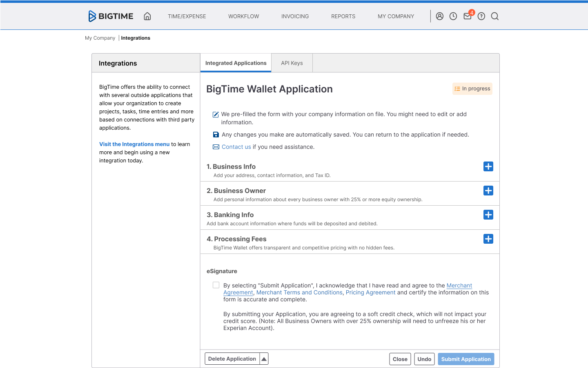
Task: Click the My Company breadcrumb
Action: tap(100, 38)
